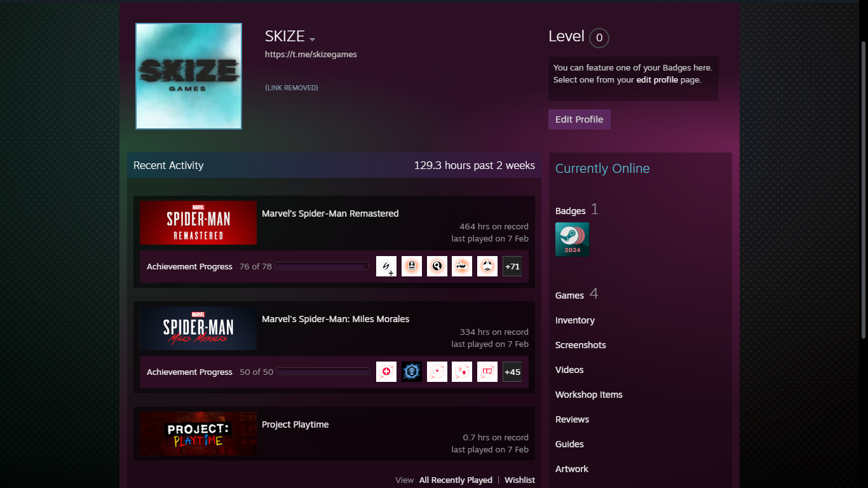This screenshot has width=868, height=488.
Task: Open Project Playtime title link
Action: point(295,424)
